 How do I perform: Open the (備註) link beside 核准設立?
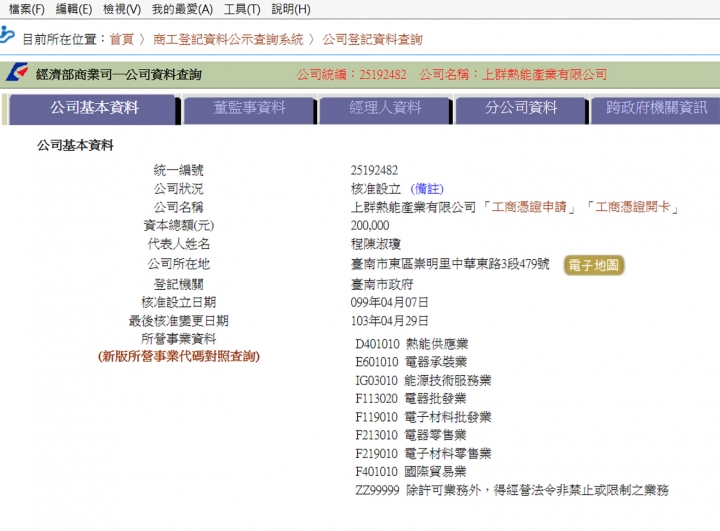pos(427,189)
